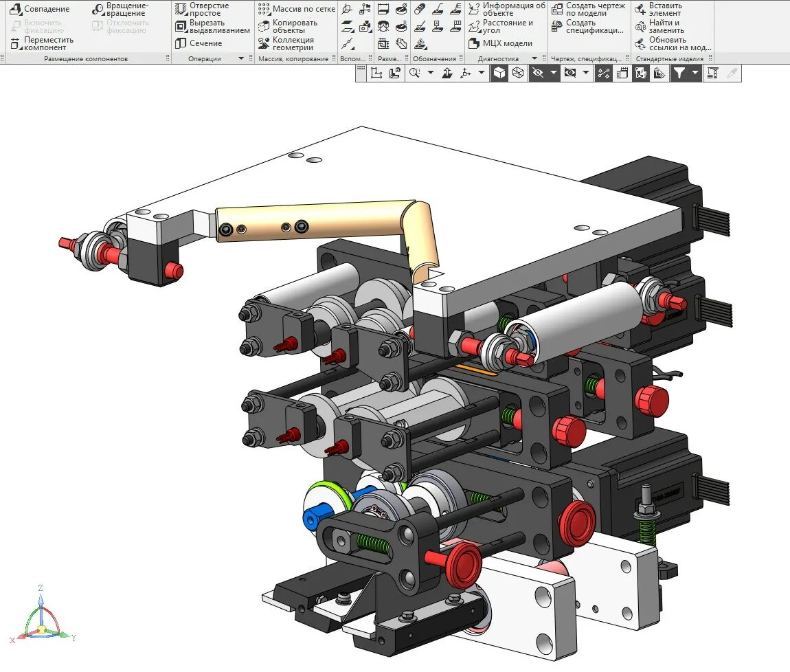
Task: Choose Отверстие простое operation
Action: 202,9
